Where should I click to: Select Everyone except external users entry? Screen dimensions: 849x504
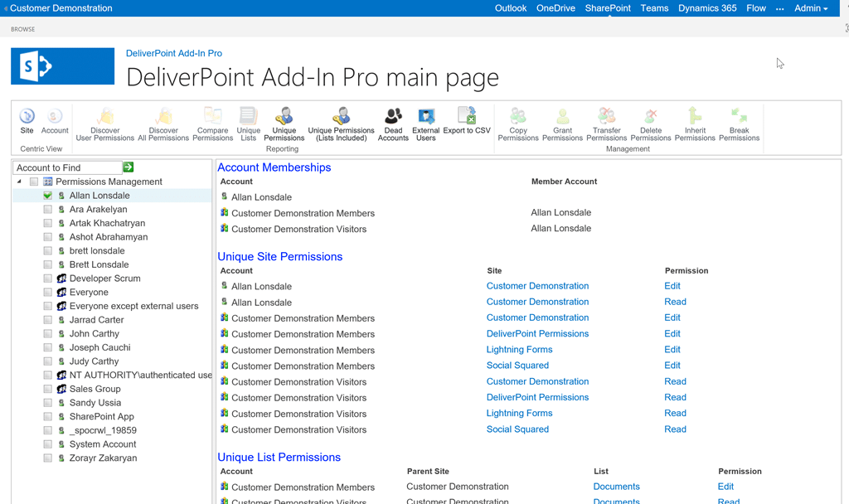[x=133, y=306]
